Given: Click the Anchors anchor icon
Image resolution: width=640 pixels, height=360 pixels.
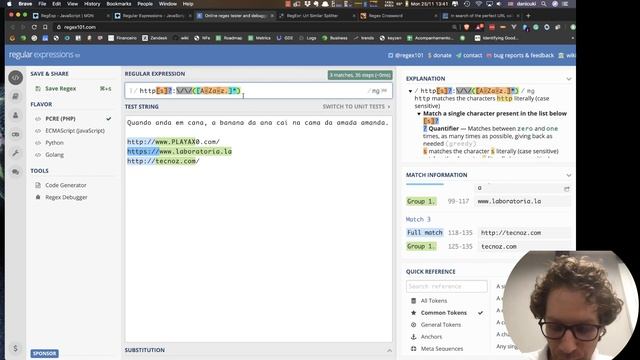Looking at the screenshot, I should [413, 337].
